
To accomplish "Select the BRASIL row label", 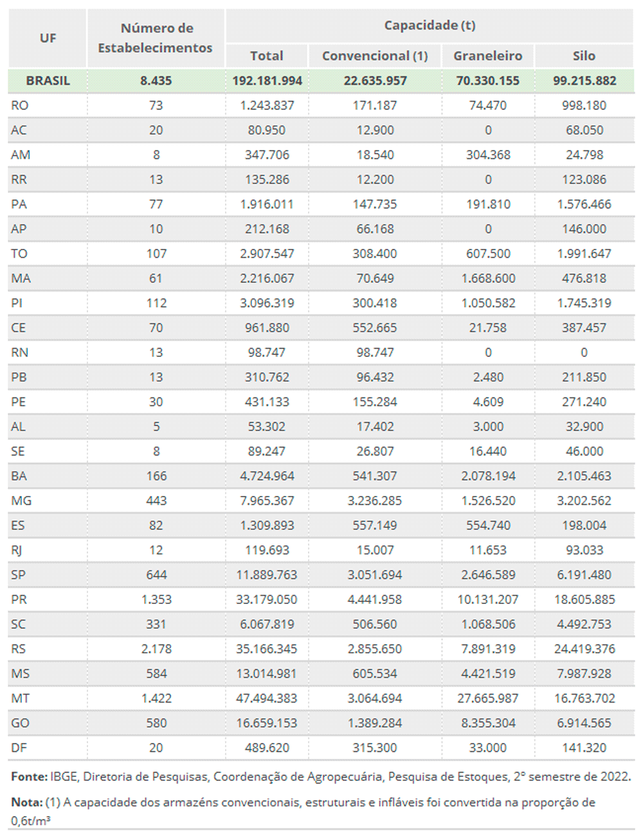I will click(48, 81).
